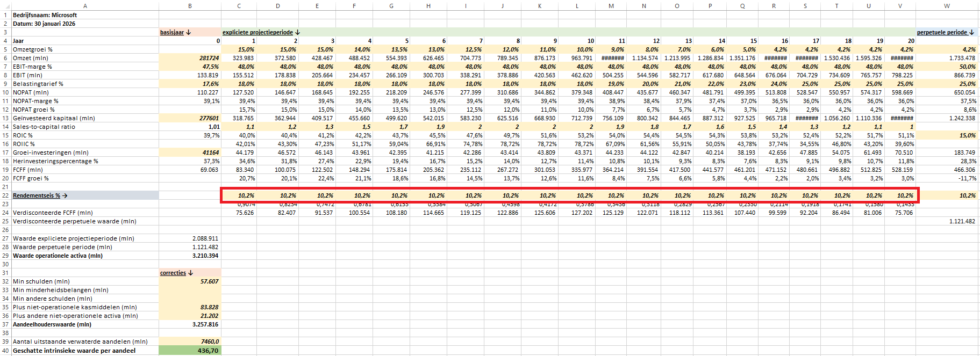
Task: Select row 22 header number
Action: click(5, 195)
